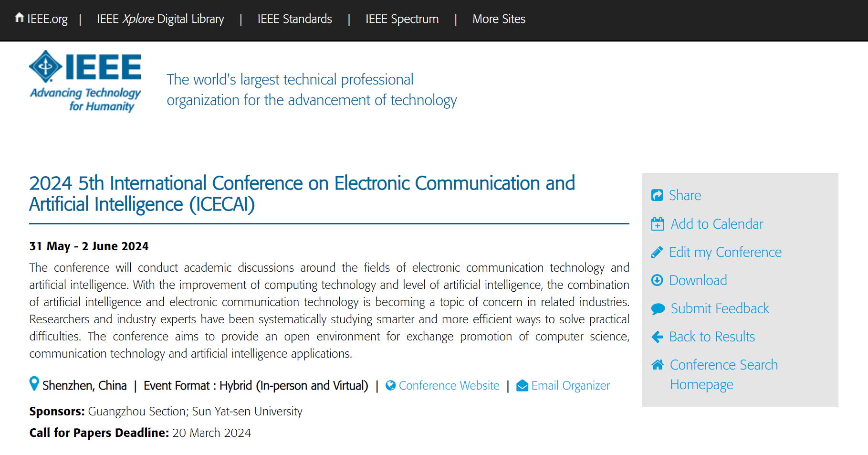Click the house icon for Conference Search Homepage
This screenshot has width=868, height=455.
point(658,365)
